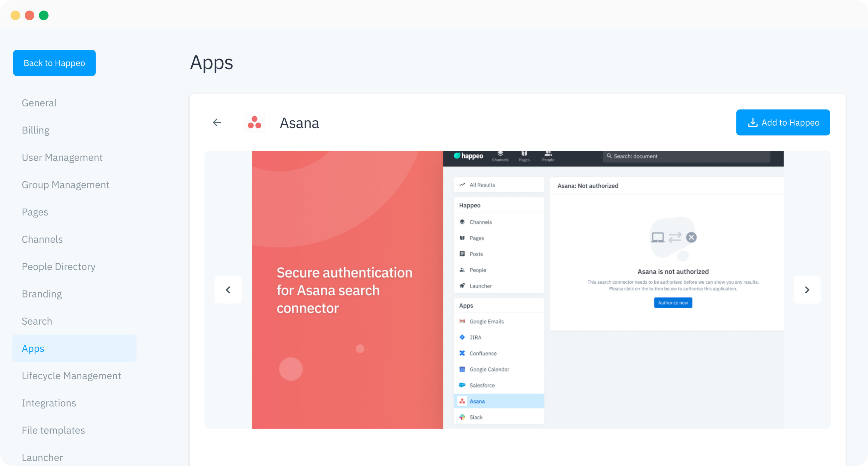Select All Results in preview filter

[499, 185]
